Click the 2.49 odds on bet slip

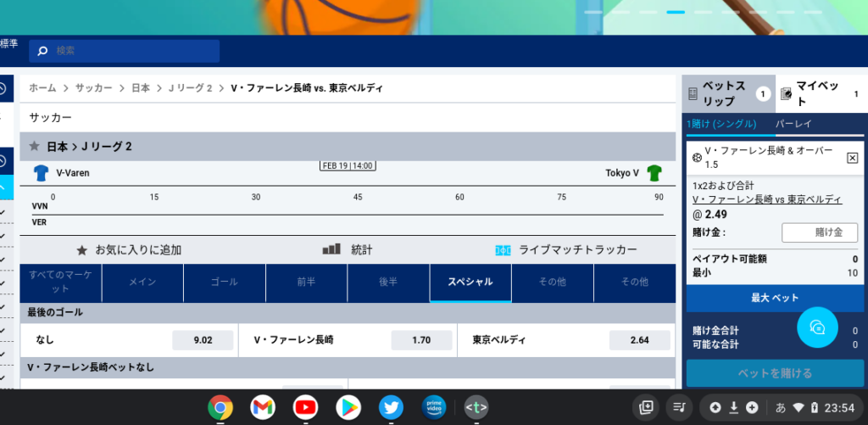(715, 215)
